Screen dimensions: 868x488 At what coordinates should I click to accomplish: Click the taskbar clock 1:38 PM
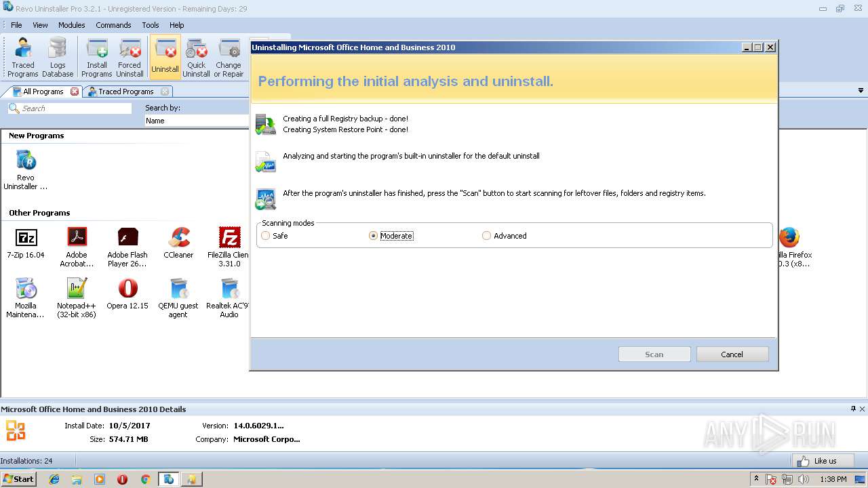pos(833,479)
